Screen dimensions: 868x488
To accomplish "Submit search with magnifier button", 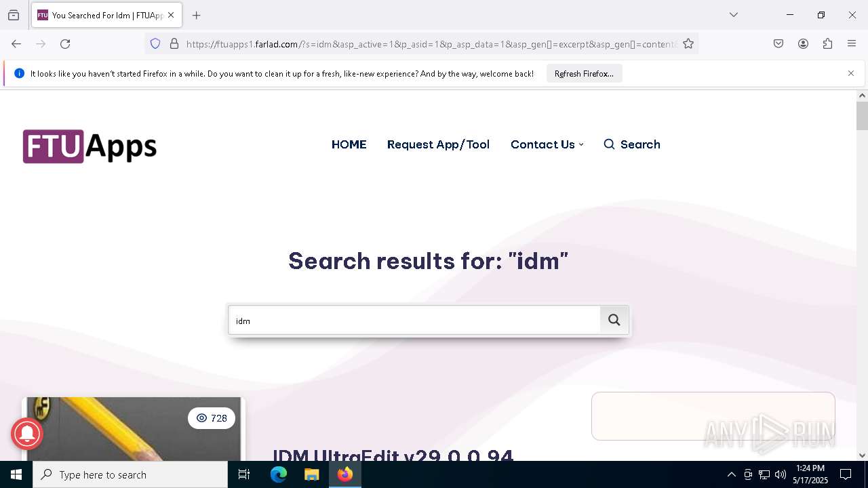I will tap(614, 320).
